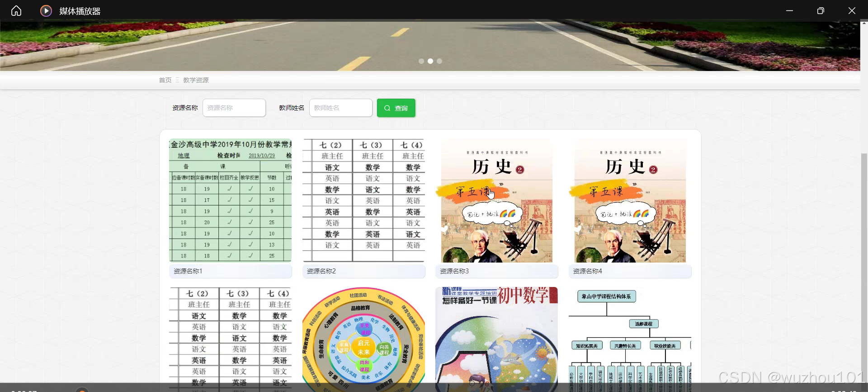Click the road banner image
Viewport: 868px width, 392px height.
pos(429,45)
